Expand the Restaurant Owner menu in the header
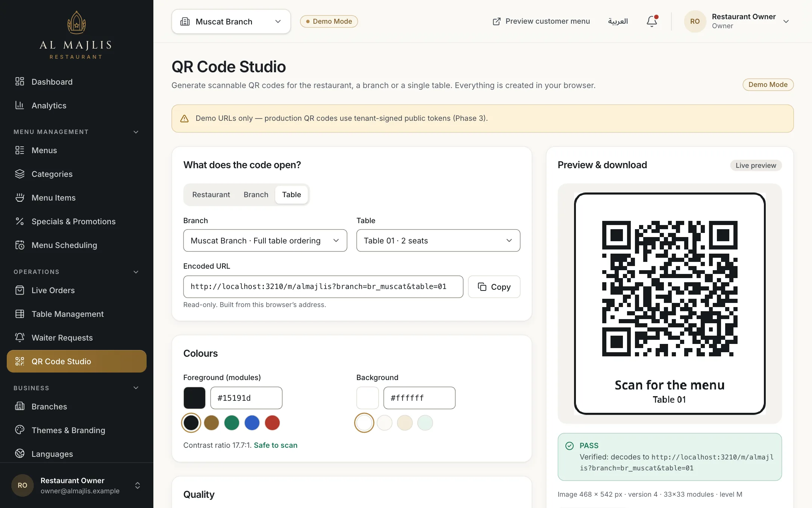Image resolution: width=812 pixels, height=508 pixels. tap(737, 21)
